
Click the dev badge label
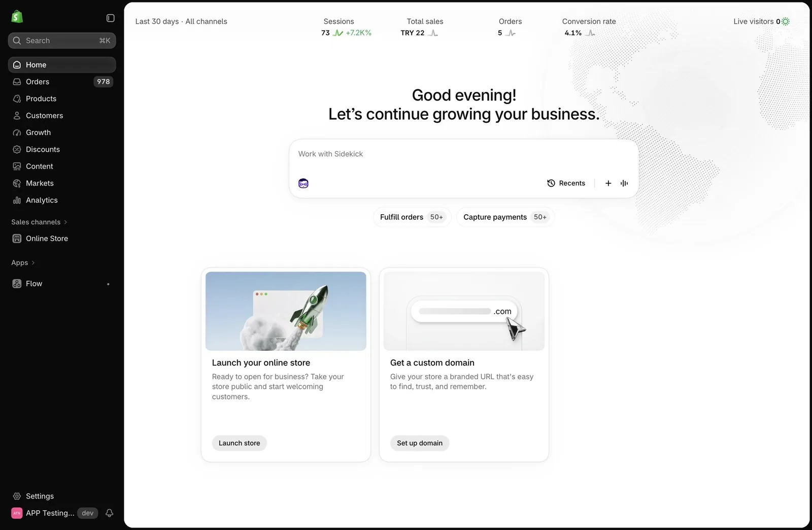(88, 513)
